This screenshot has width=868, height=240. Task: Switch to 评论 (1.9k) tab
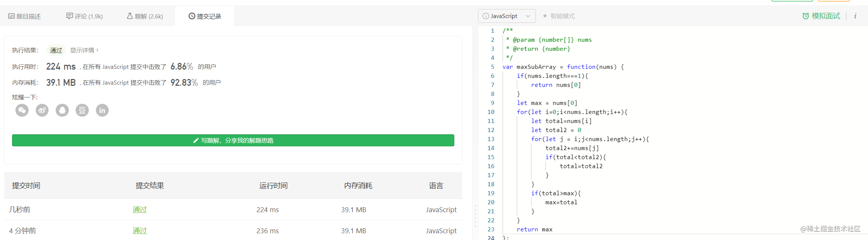pos(84,16)
